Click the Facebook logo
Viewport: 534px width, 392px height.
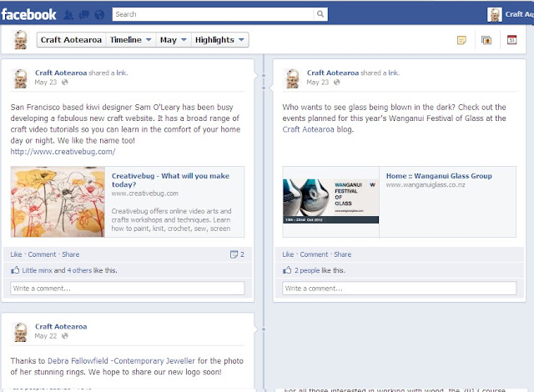tap(28, 14)
